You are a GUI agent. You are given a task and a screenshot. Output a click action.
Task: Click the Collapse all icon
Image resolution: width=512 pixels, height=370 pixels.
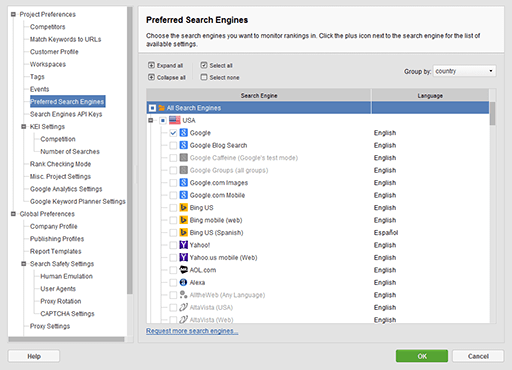coord(151,77)
